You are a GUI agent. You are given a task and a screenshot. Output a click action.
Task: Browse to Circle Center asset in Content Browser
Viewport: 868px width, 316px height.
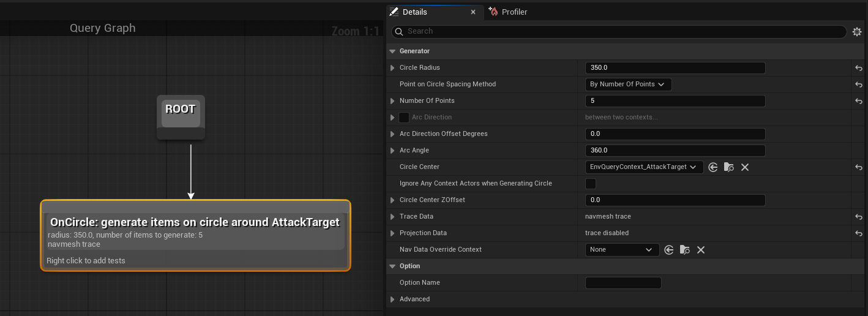coord(728,167)
